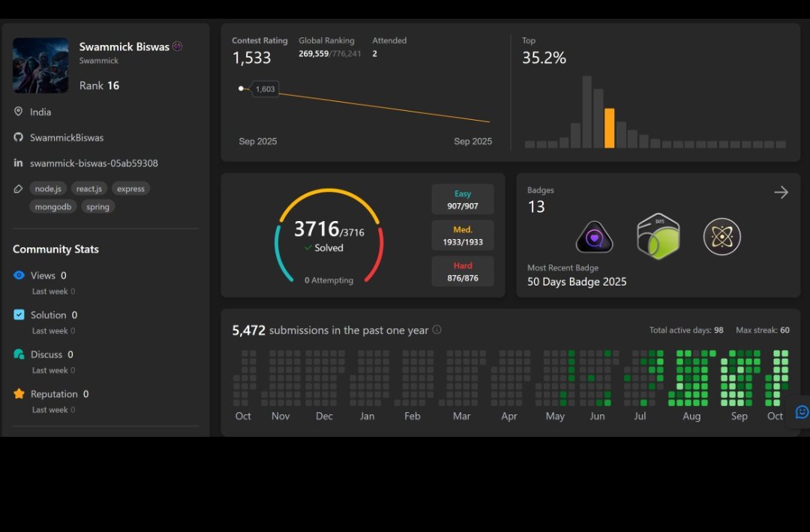Image resolution: width=810 pixels, height=532 pixels.
Task: Click the Community Stats heading
Action: [55, 250]
